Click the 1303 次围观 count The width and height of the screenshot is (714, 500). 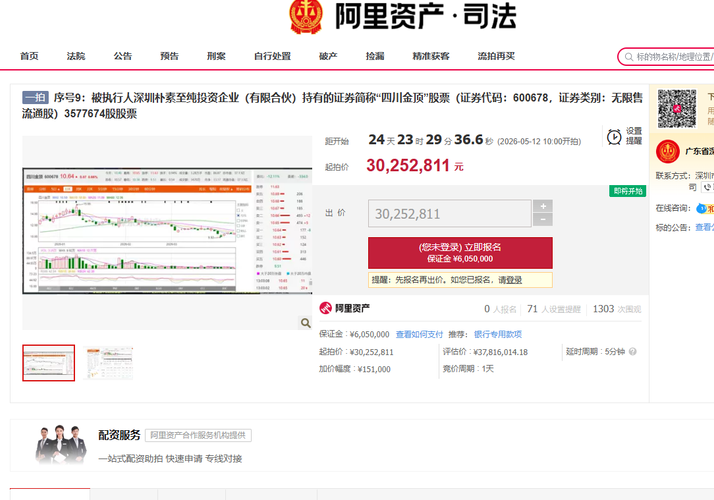pyautogui.click(x=617, y=309)
